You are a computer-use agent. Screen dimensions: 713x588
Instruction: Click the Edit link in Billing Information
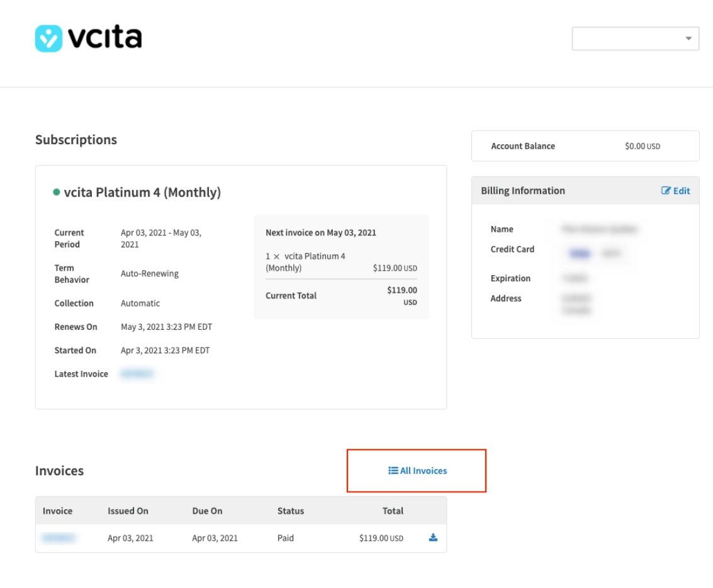(x=681, y=191)
